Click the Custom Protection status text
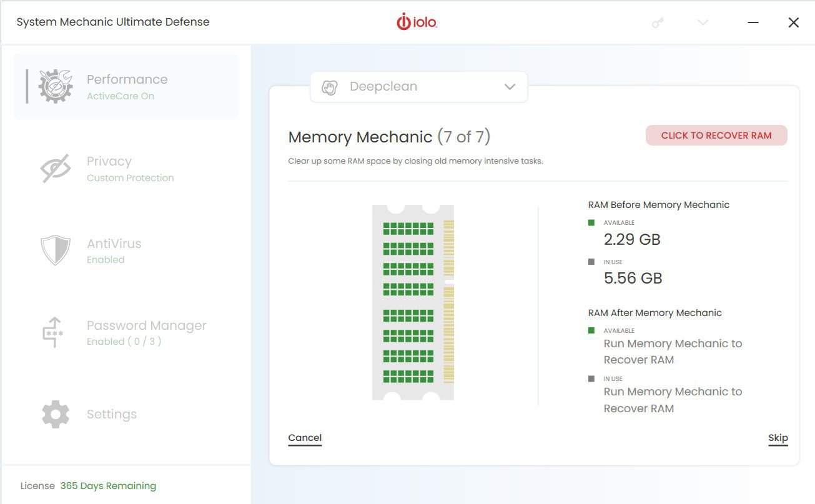 point(131,178)
